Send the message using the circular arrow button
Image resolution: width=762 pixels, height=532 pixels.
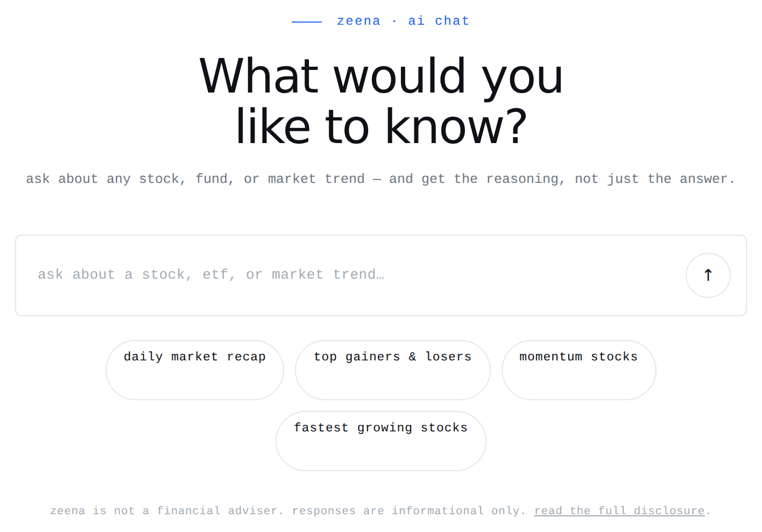[x=708, y=275]
